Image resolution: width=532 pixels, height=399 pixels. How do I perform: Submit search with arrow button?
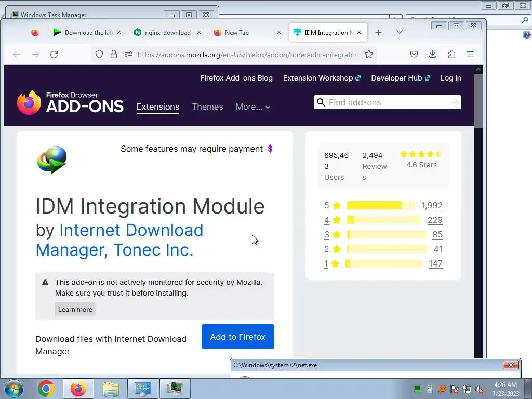455,102
